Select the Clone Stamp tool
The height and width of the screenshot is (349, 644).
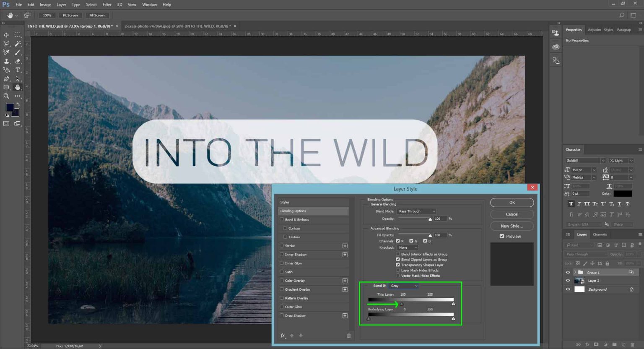coord(6,61)
